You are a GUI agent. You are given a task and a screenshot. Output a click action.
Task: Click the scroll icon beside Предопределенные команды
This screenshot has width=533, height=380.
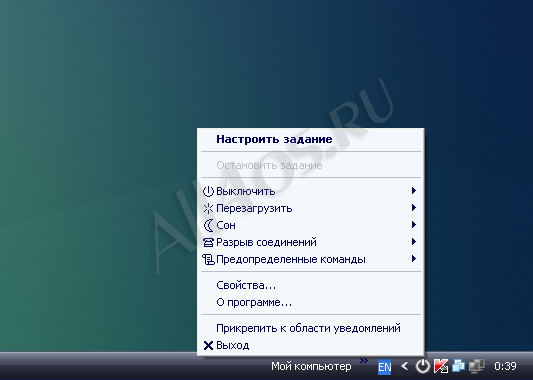(x=208, y=260)
